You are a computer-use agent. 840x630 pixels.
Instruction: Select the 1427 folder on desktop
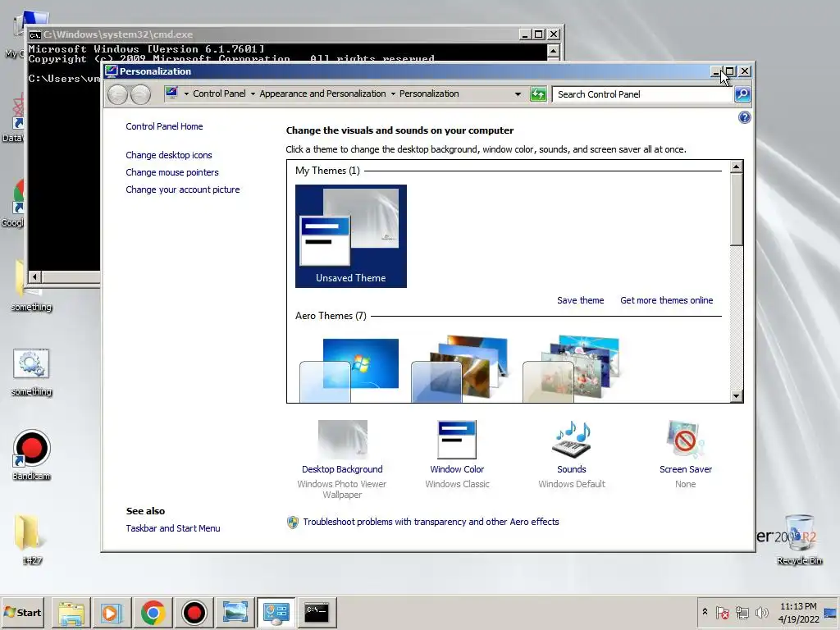[x=31, y=539]
